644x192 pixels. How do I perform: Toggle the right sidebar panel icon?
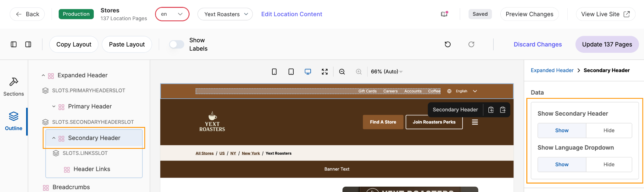[x=28, y=44]
